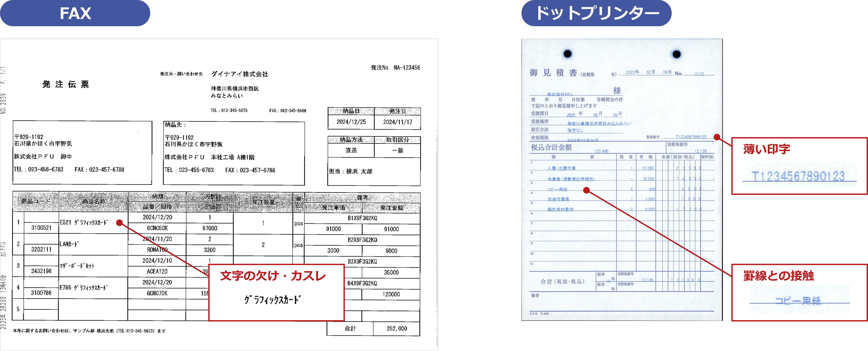Click the 発注No. NA-123456 text
The width and height of the screenshot is (868, 351).
pos(395,67)
